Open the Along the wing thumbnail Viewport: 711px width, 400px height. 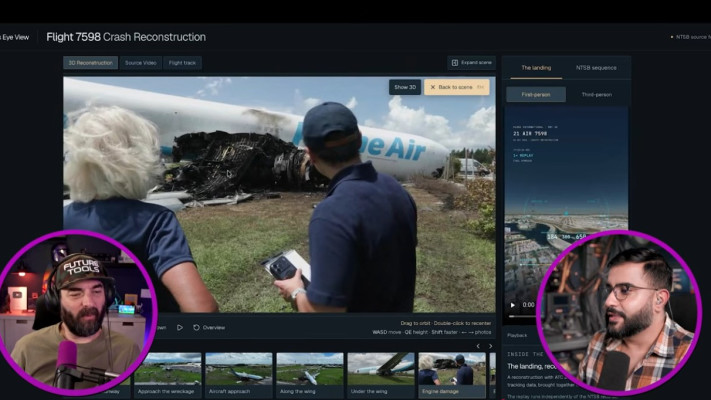coord(310,375)
